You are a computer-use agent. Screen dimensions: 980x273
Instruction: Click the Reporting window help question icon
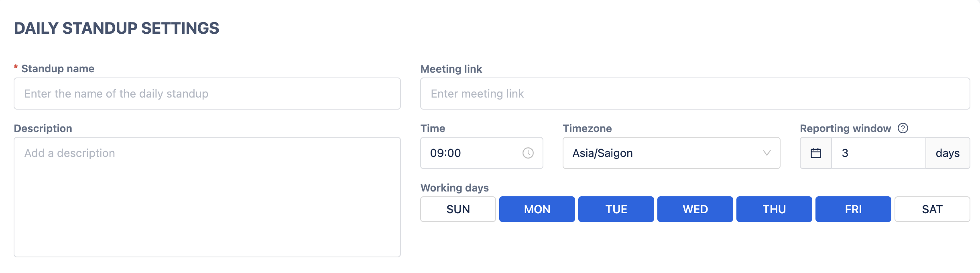click(x=903, y=128)
